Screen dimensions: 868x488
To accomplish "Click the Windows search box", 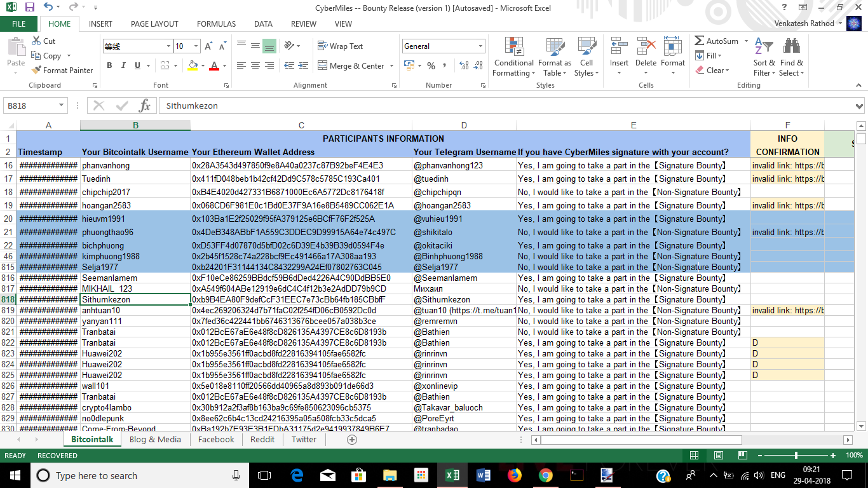I will pyautogui.click(x=140, y=475).
